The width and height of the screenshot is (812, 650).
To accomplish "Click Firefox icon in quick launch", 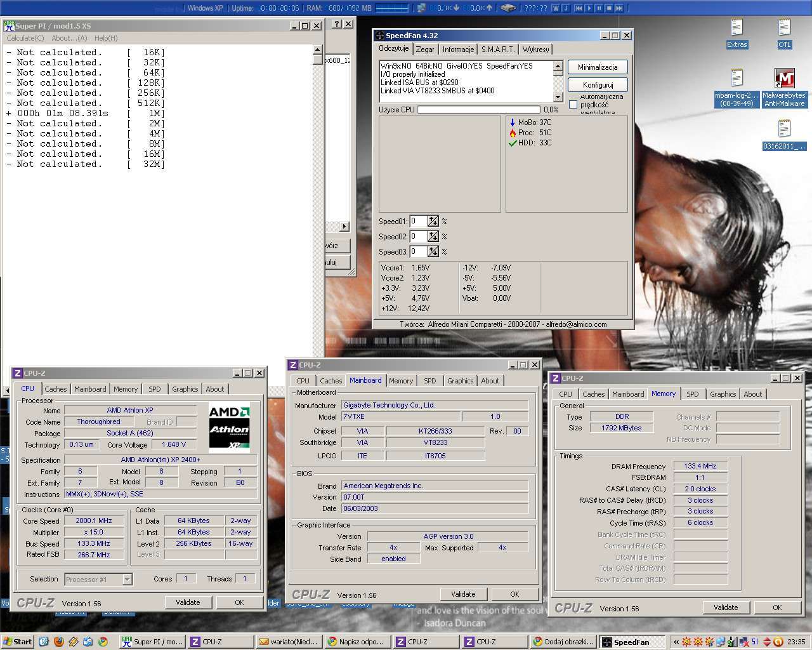I will click(59, 642).
